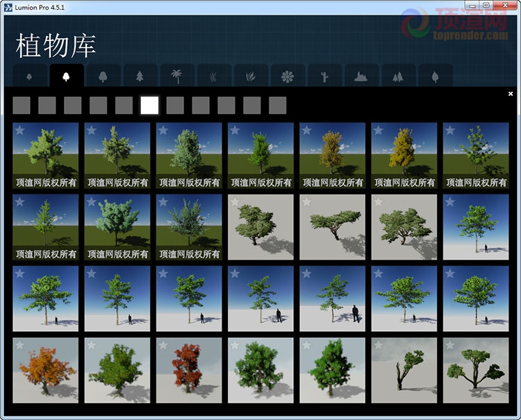521x420 pixels.
Task: Switch to the cactus category tab
Action: [324, 76]
